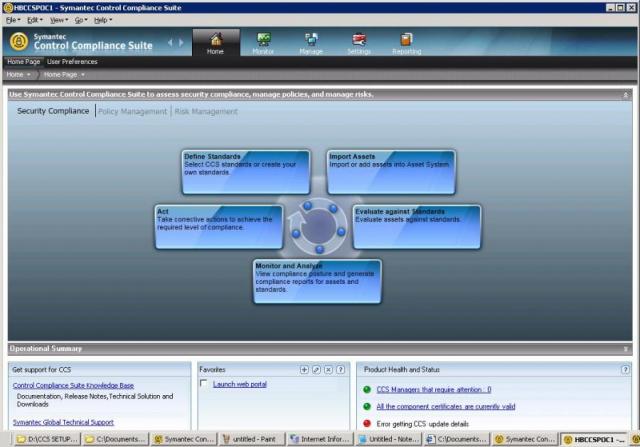Open the File menu
Viewport: 640px width, 447px height.
13,20
